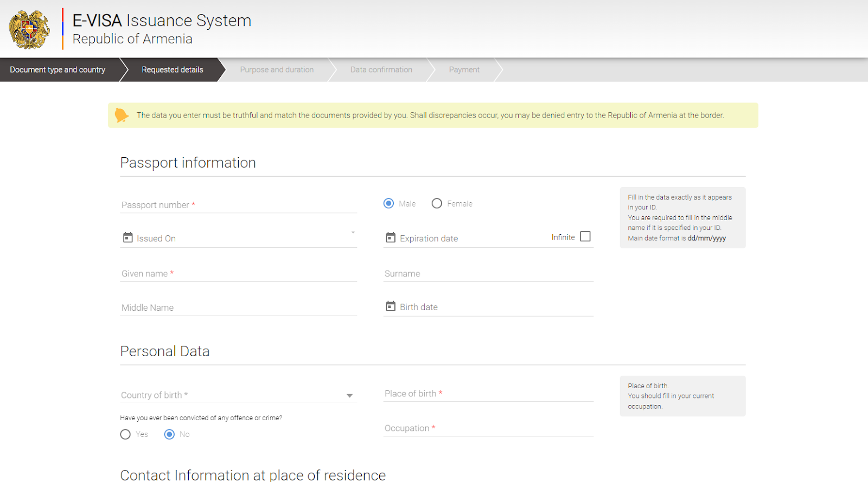Open the Issued On dropdown arrow

tap(353, 232)
